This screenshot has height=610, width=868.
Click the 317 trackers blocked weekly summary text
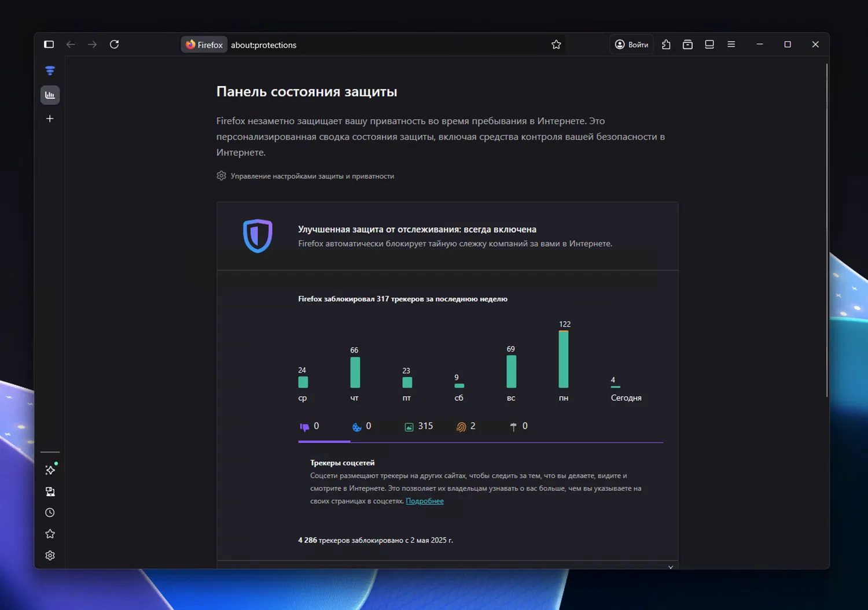click(x=403, y=299)
